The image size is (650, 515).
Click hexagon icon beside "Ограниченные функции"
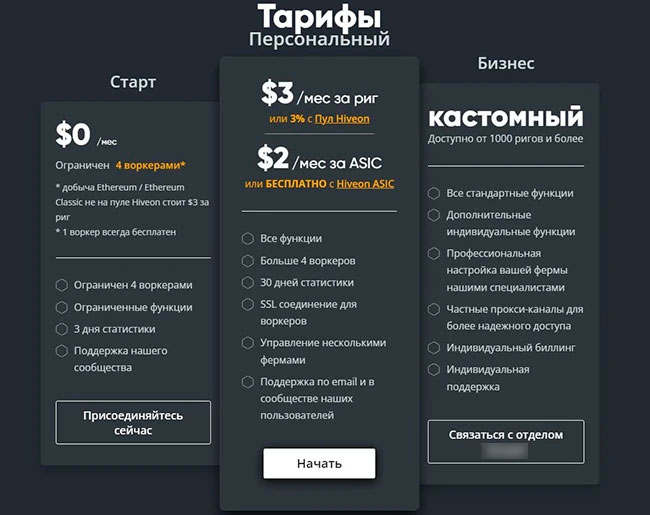click(x=63, y=307)
